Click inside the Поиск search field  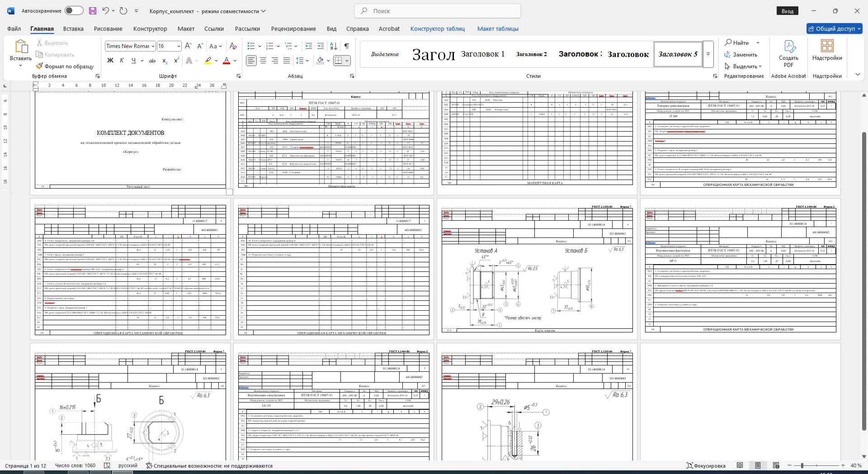(438, 11)
